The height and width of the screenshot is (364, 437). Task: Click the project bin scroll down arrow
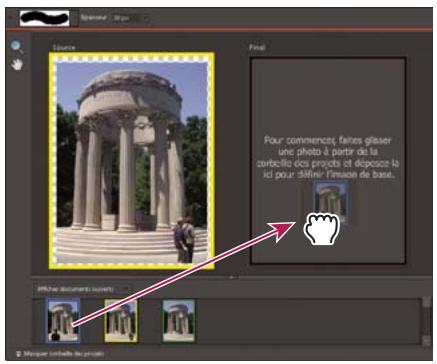coord(427,341)
